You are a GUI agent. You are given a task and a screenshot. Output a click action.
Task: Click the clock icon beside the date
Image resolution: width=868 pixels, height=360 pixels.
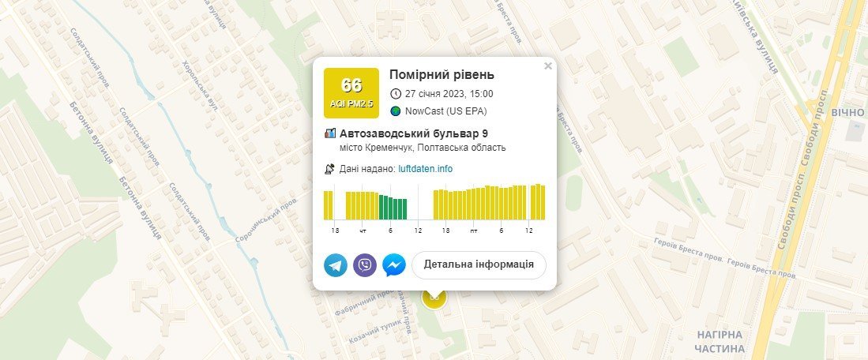[x=396, y=93]
